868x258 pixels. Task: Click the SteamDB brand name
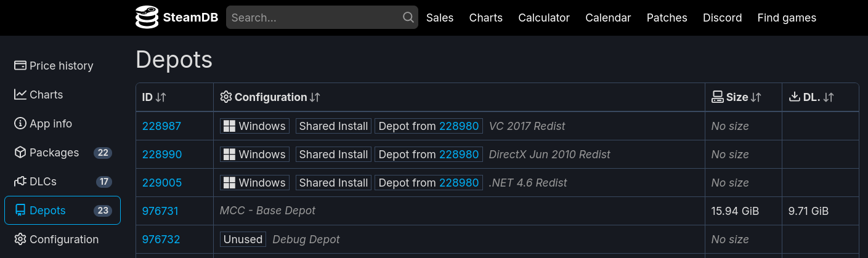point(190,18)
